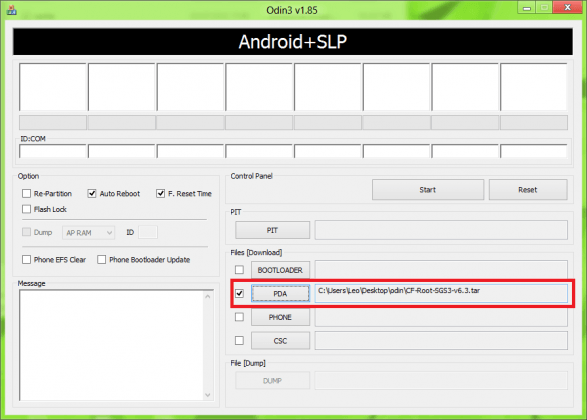The height and width of the screenshot is (420, 587).
Task: Open the PIT file chooser button
Action: (x=272, y=230)
